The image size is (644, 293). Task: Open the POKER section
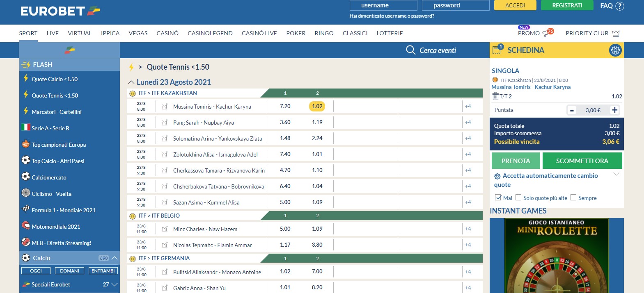tap(296, 33)
